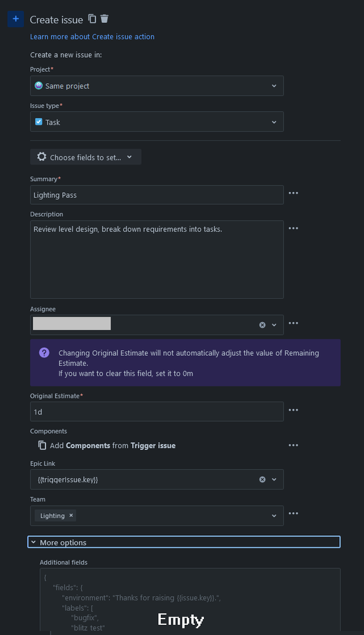
Task: Delete the Create issue action via trash icon
Action: (x=104, y=18)
